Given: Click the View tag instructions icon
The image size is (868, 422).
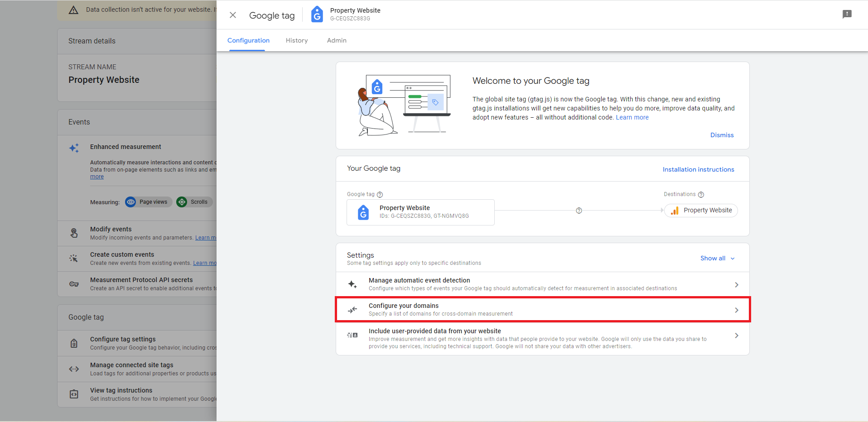Looking at the screenshot, I should (74, 394).
